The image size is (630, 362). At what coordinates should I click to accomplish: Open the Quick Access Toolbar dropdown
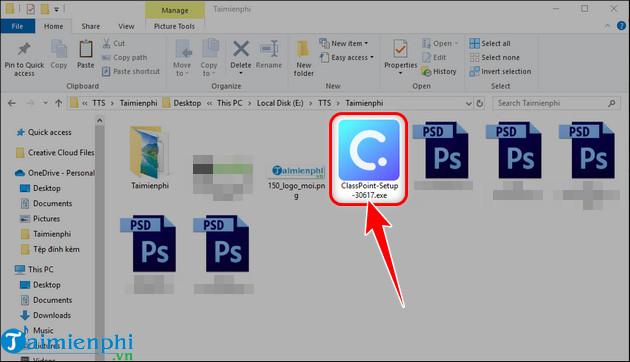[56, 9]
